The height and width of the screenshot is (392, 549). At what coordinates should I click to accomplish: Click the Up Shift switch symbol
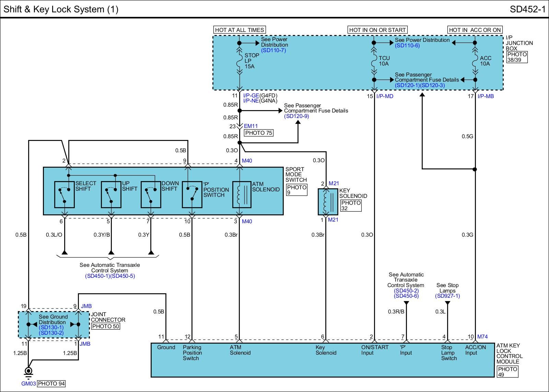(x=111, y=194)
